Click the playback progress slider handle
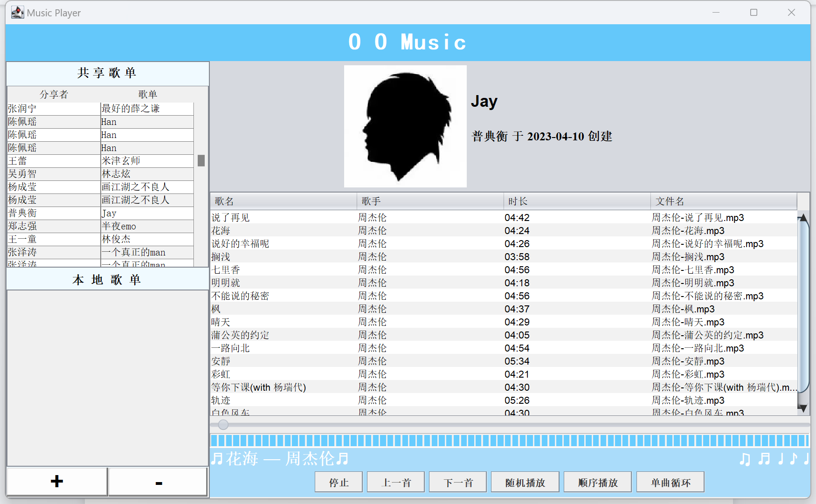 (x=223, y=424)
